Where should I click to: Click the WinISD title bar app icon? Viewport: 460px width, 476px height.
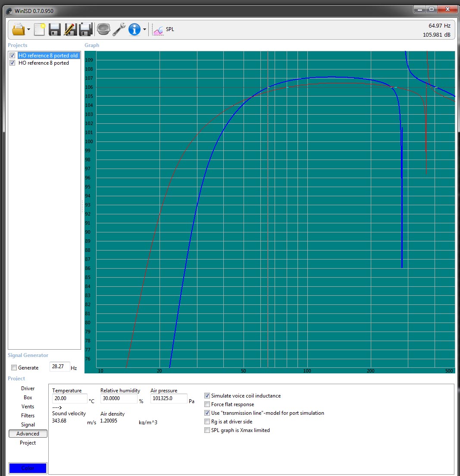pos(9,11)
